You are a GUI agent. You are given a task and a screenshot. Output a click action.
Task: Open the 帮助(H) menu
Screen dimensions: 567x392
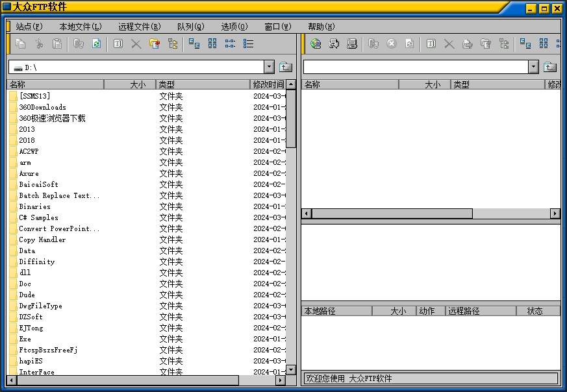coord(321,27)
